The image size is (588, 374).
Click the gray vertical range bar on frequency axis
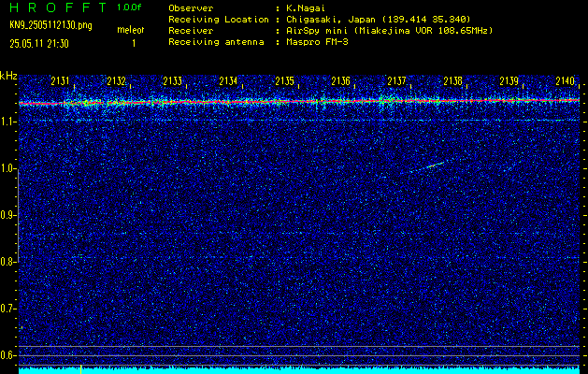(x=18, y=216)
